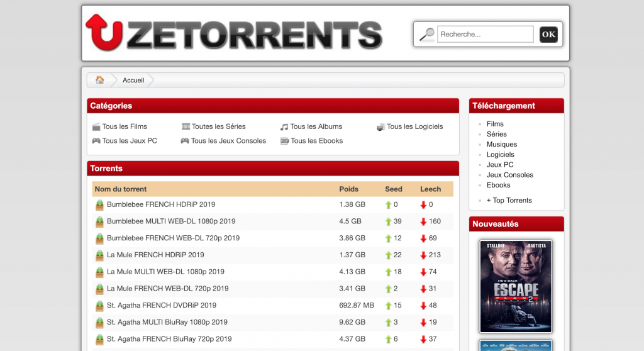Click the clapperboard icon for Tous les Films

96,126
